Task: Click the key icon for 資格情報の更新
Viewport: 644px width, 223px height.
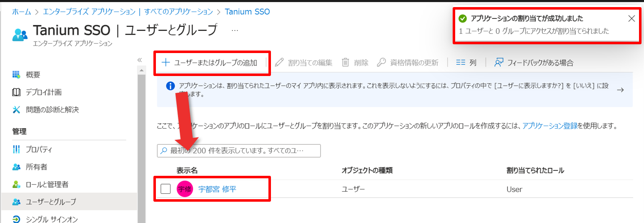Action: coord(381,63)
